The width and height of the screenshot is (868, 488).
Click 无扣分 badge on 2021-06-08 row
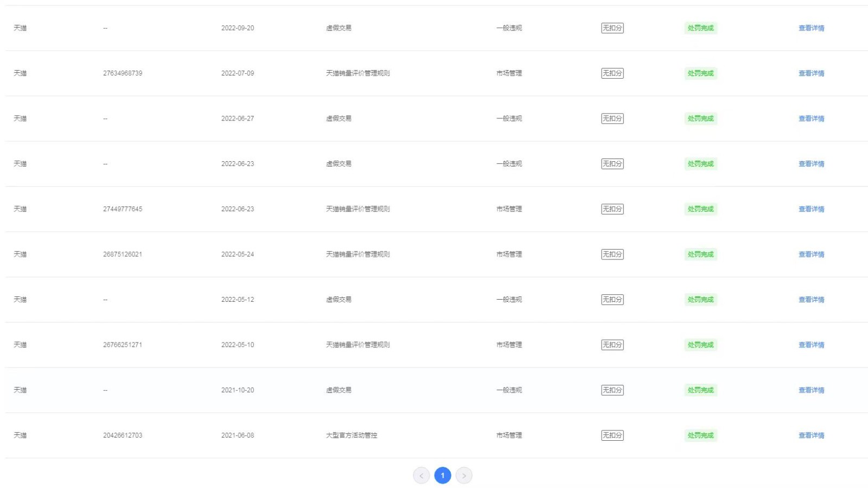(612, 435)
